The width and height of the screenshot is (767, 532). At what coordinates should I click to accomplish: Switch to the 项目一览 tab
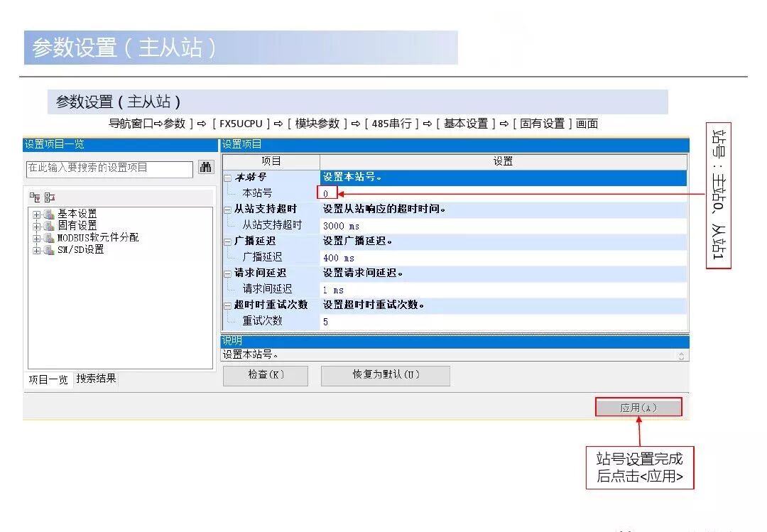48,379
